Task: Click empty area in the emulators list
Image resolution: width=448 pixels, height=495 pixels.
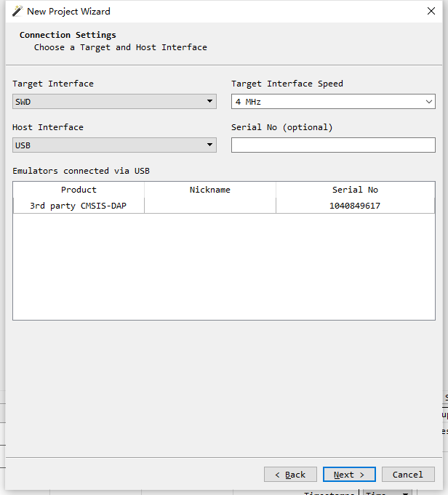Action: [223, 269]
